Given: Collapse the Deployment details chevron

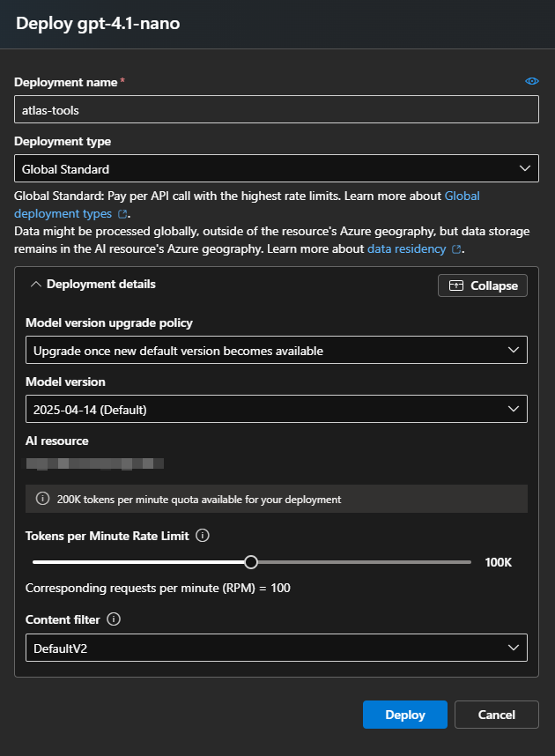Looking at the screenshot, I should tap(36, 285).
